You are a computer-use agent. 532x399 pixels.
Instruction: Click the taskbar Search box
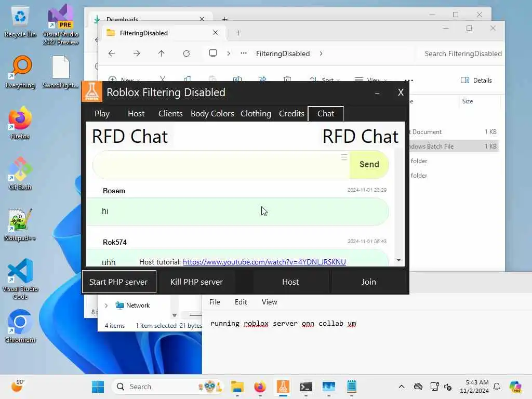(168, 387)
